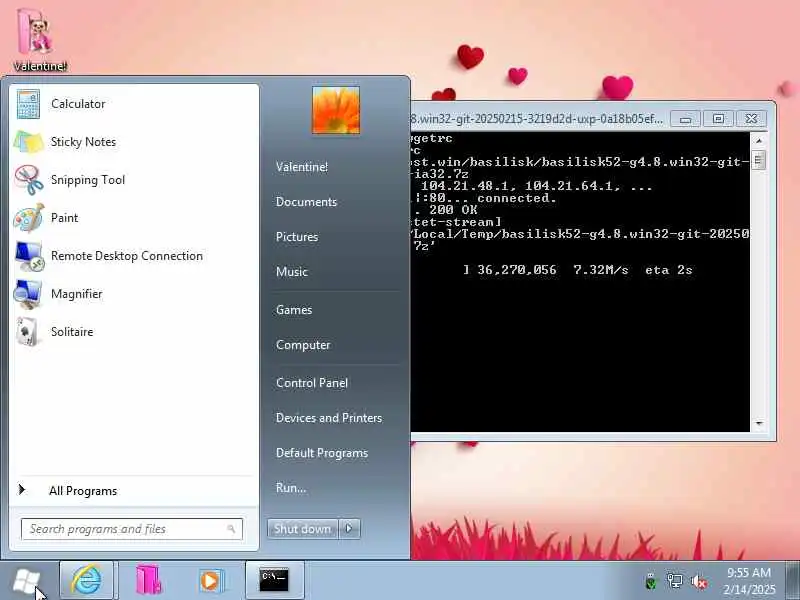The height and width of the screenshot is (600, 800).
Task: Launch Sticky Notes icon
Action: point(29,142)
